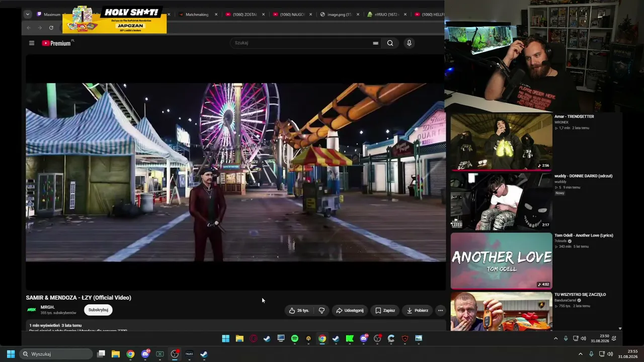Switch to the image.png tab
644x362 pixels.
coord(340,15)
